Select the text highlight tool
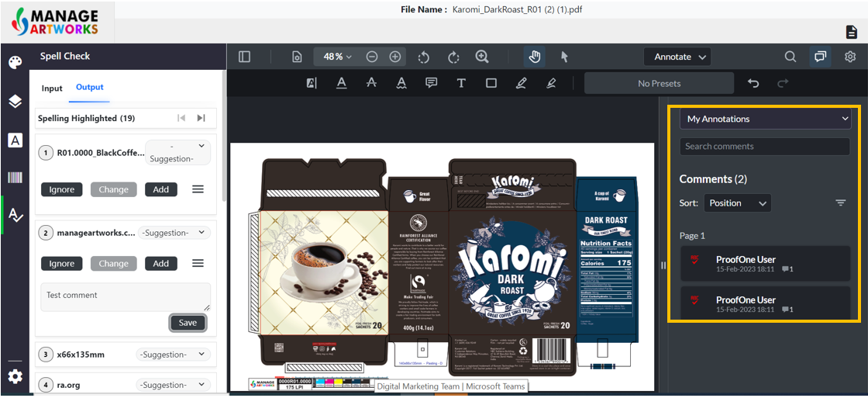The height and width of the screenshot is (398, 868). point(312,83)
